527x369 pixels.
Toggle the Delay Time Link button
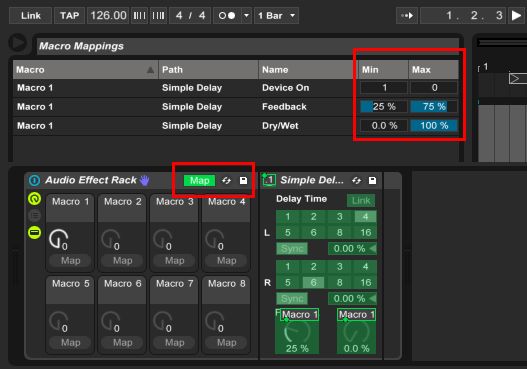point(361,201)
